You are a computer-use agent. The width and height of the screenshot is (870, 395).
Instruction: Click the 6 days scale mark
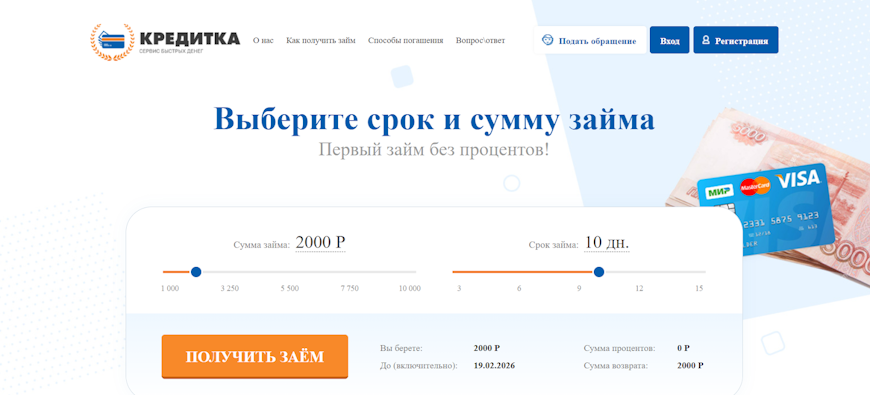[519, 288]
